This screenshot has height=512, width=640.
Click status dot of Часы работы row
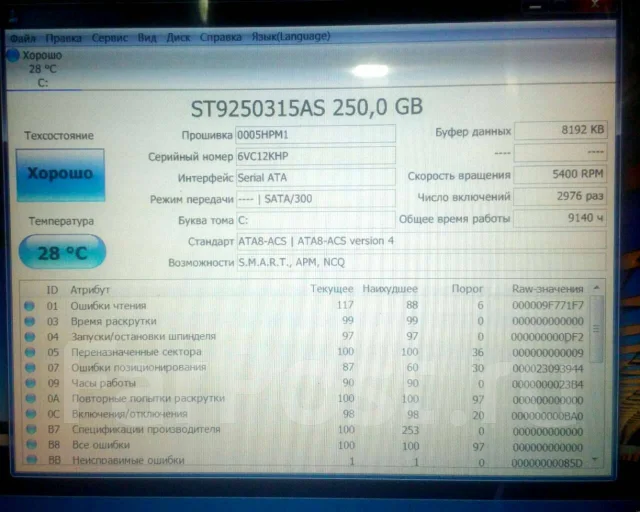(x=30, y=383)
